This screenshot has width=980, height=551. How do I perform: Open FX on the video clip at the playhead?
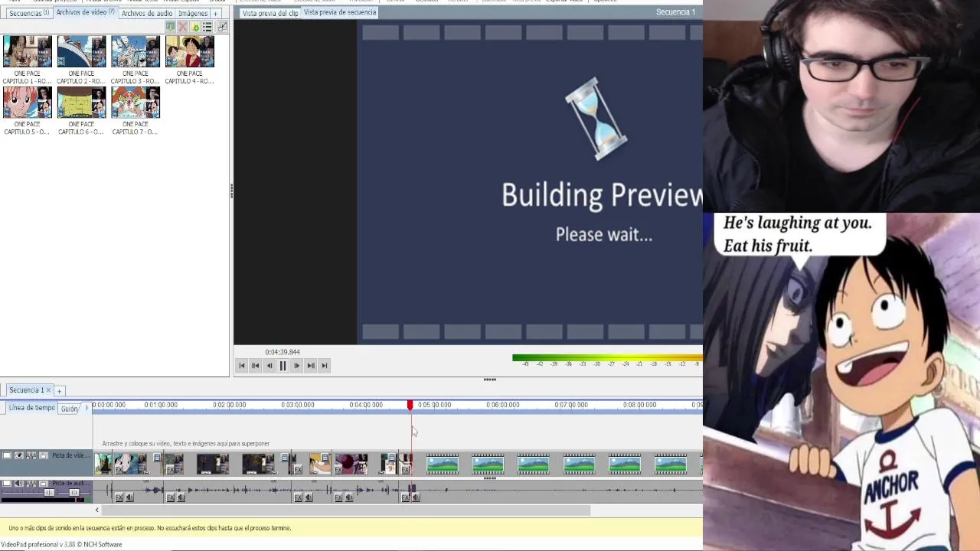(405, 469)
